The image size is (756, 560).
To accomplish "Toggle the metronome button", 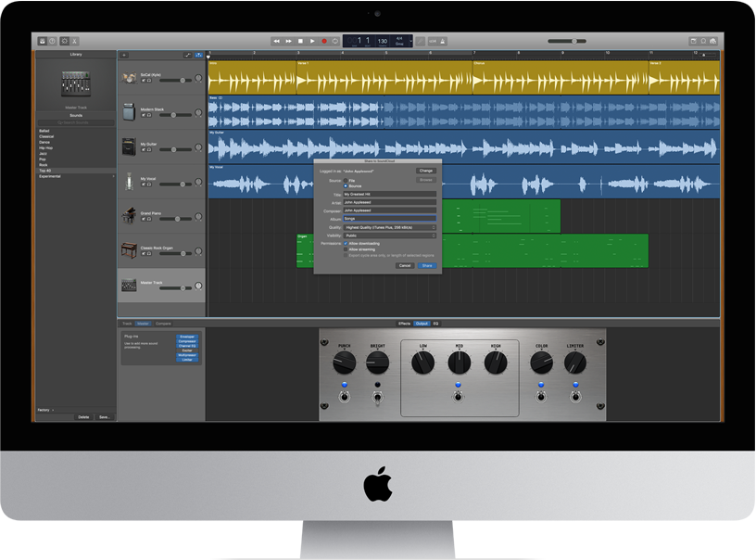I will click(443, 42).
